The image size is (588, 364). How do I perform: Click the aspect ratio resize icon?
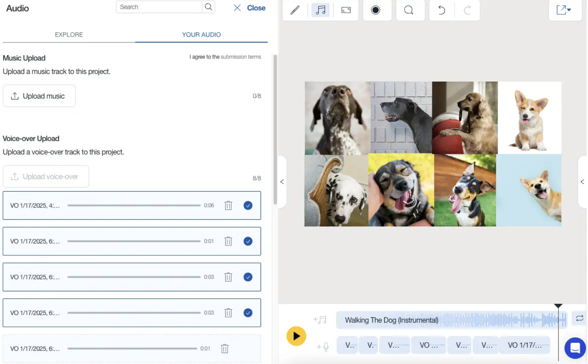[346, 10]
